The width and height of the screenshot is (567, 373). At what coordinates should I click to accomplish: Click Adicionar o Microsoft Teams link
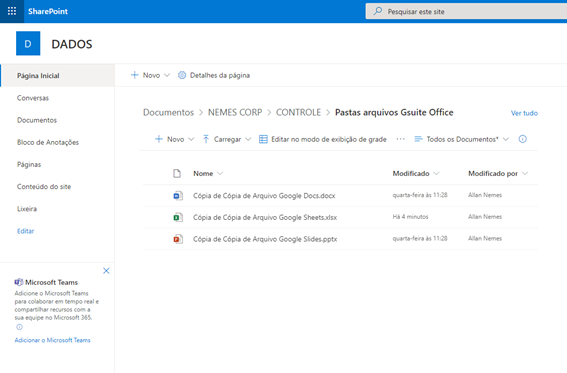(52, 340)
